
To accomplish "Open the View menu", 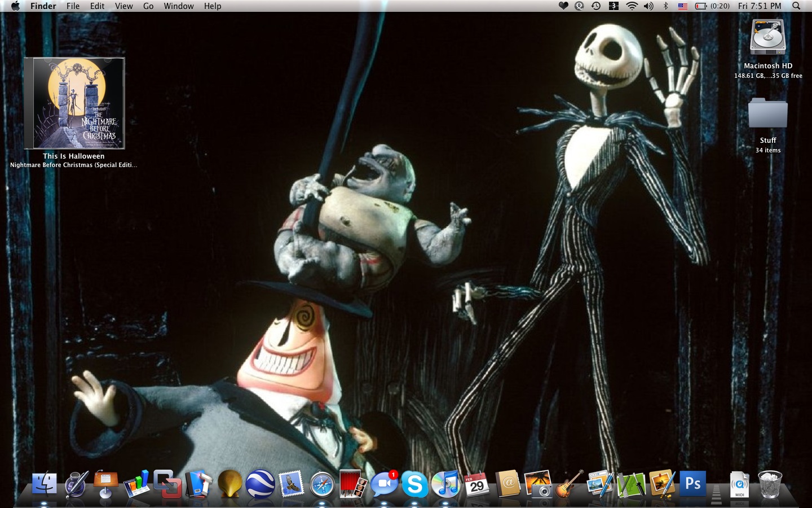I will [x=124, y=6].
